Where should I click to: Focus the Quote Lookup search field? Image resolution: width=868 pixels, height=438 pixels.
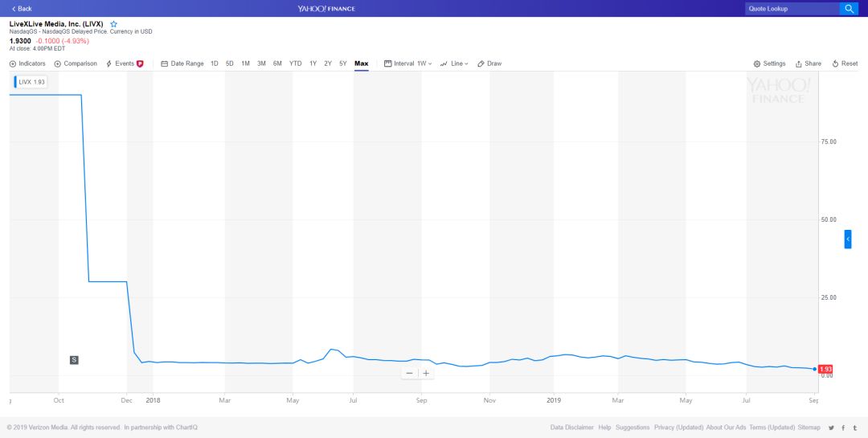click(x=792, y=8)
